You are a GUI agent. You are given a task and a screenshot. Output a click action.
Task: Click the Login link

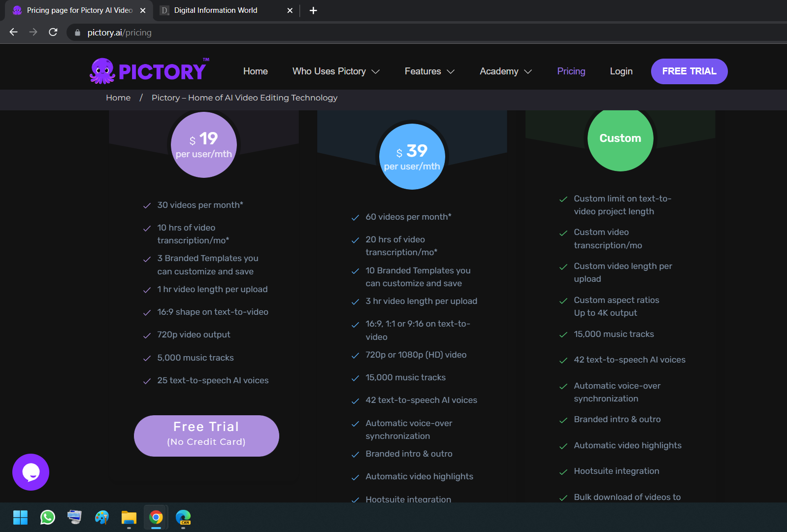tap(621, 71)
